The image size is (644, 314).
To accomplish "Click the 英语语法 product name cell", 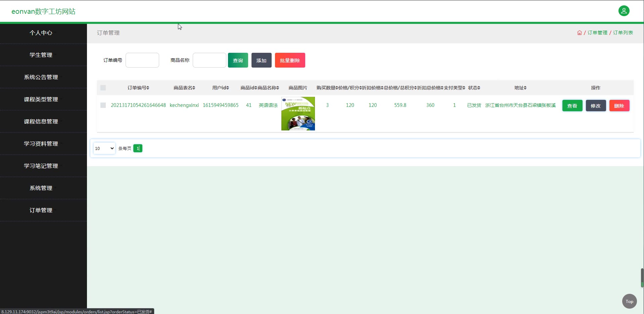I will click(x=268, y=105).
